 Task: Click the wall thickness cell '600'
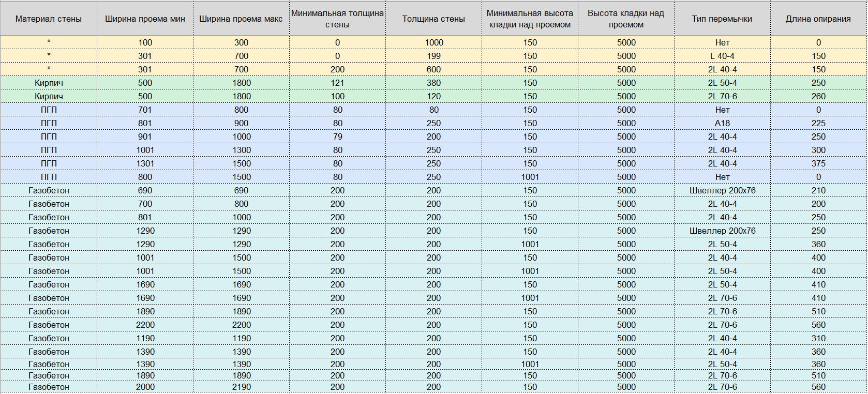[x=433, y=69]
